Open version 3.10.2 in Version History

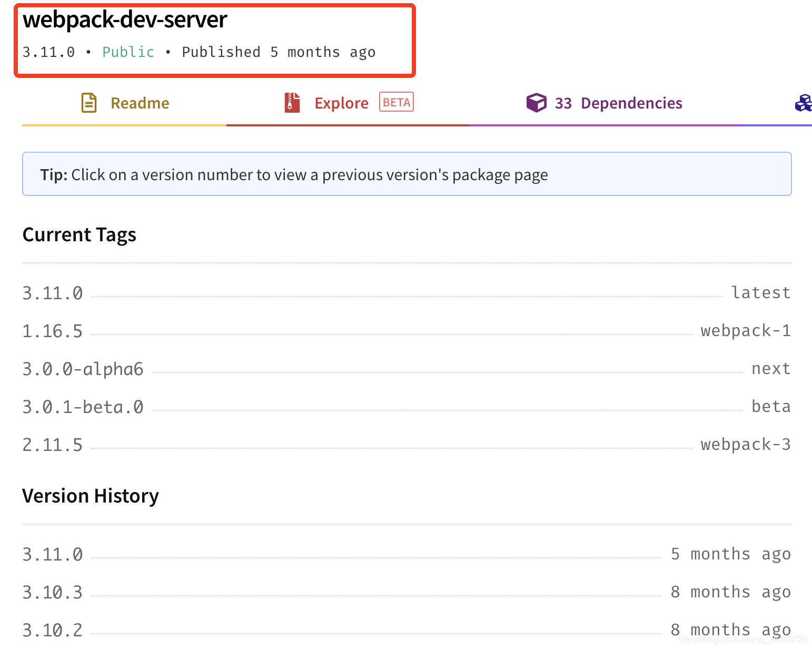pos(53,630)
